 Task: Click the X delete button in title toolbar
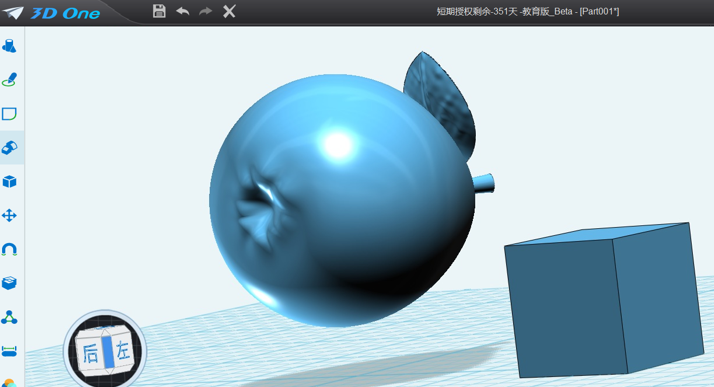pos(229,11)
